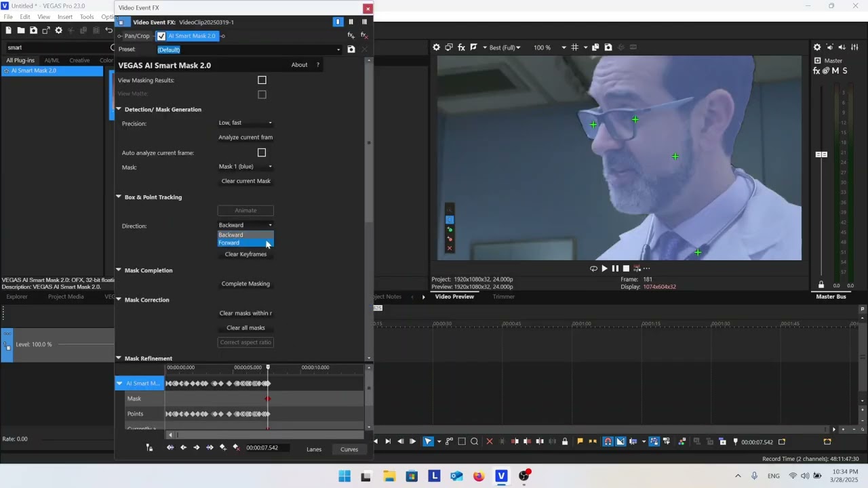The height and width of the screenshot is (488, 868).
Task: Toggle the AI Smart Mask 2.0 enable checkbox
Action: point(161,36)
